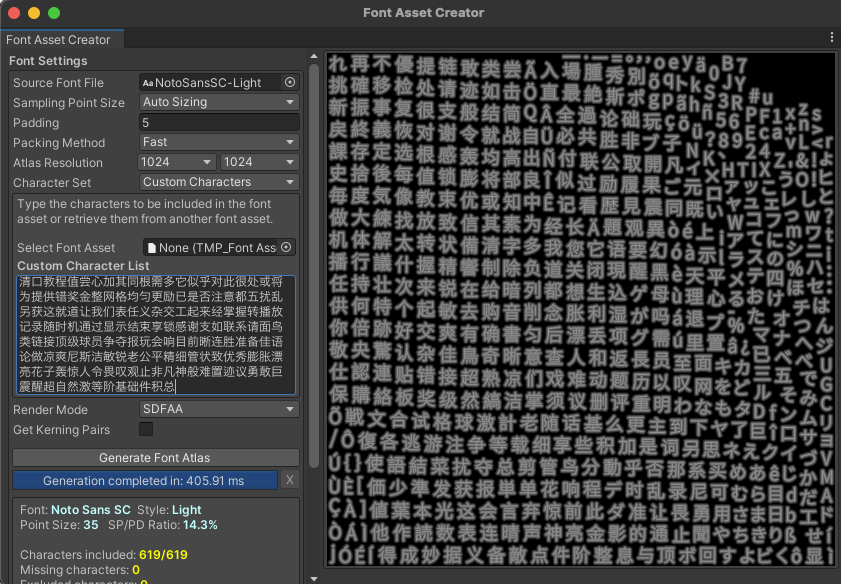Click into the Custom Character List text area

(156, 335)
